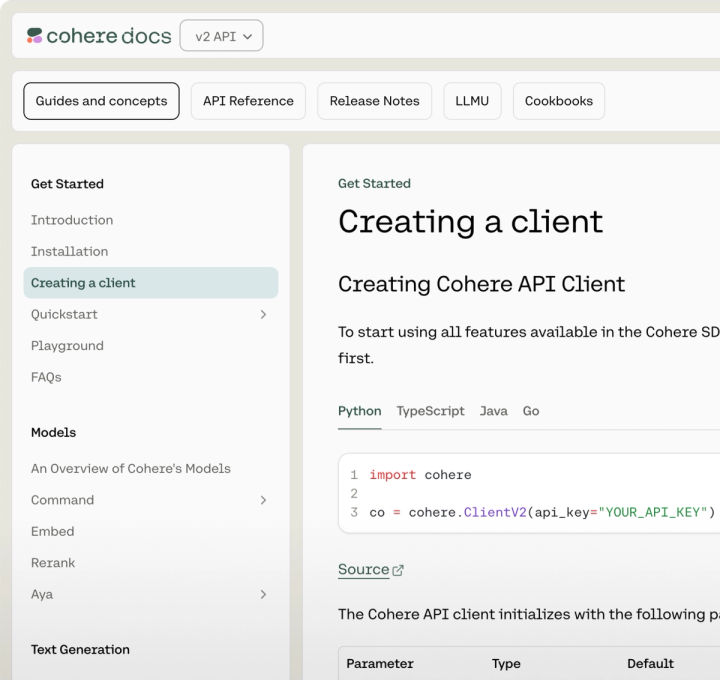The width and height of the screenshot is (720, 680).
Task: Expand the Quickstart section chevron
Action: pos(263,314)
